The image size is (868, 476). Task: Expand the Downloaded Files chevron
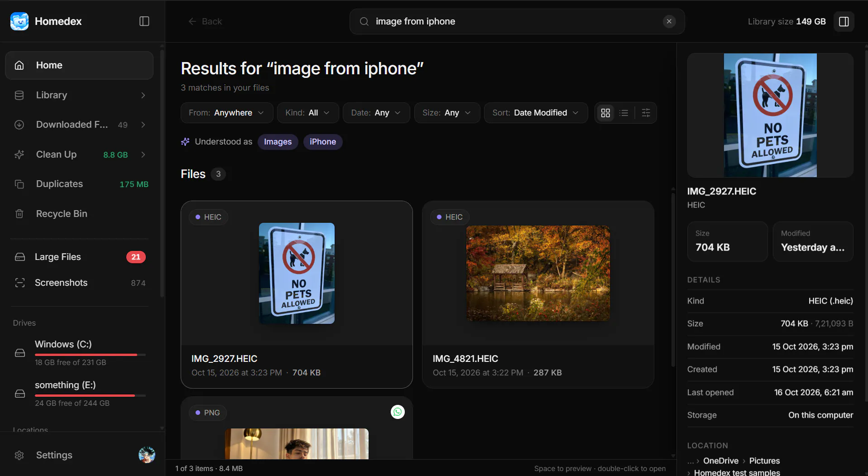143,125
